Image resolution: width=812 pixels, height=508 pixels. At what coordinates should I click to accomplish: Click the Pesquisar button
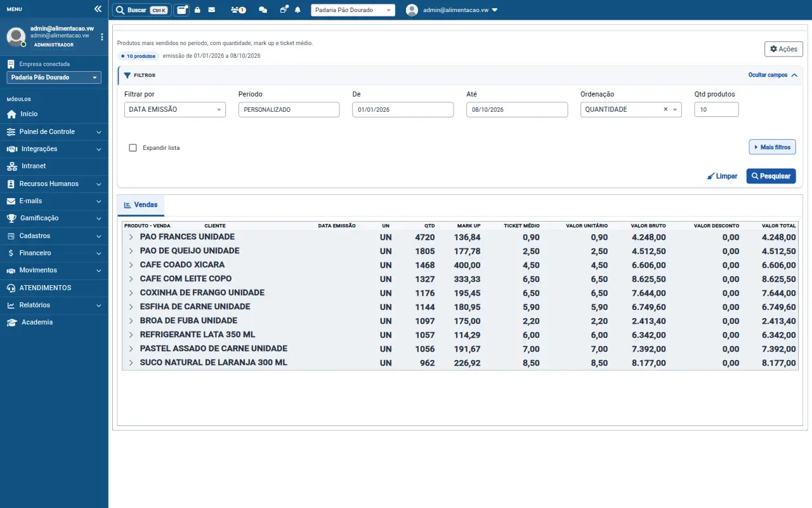771,176
